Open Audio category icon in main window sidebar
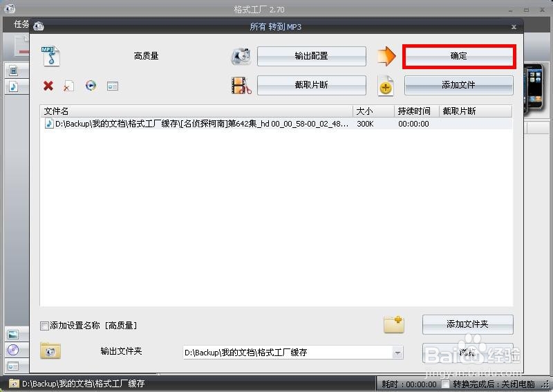The height and width of the screenshot is (392, 553). pos(13,86)
